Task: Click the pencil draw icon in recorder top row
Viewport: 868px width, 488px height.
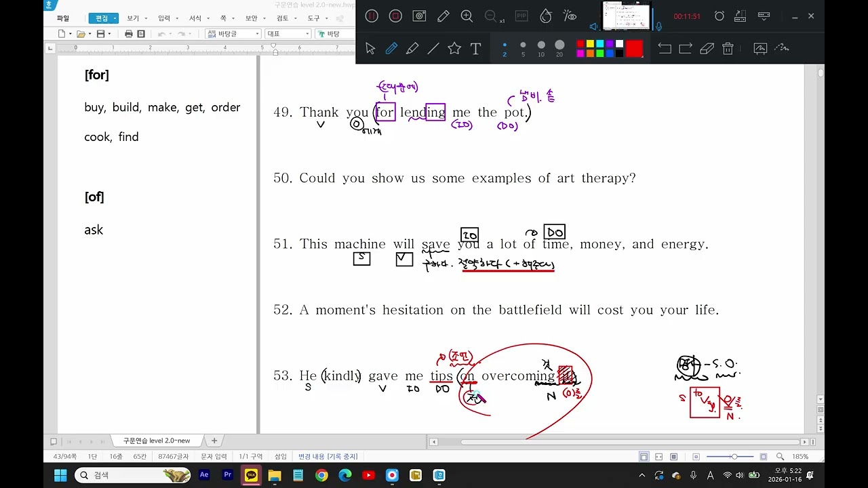Action: pyautogui.click(x=443, y=16)
